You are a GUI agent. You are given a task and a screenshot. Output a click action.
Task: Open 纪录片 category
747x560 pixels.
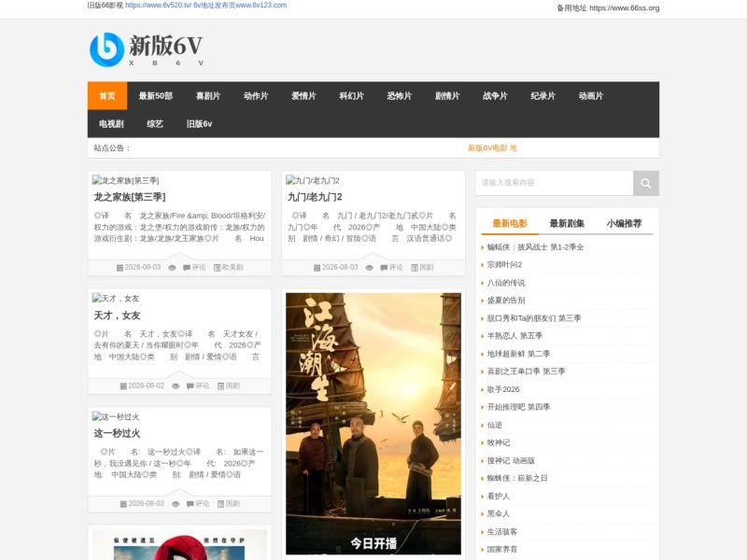coord(543,96)
